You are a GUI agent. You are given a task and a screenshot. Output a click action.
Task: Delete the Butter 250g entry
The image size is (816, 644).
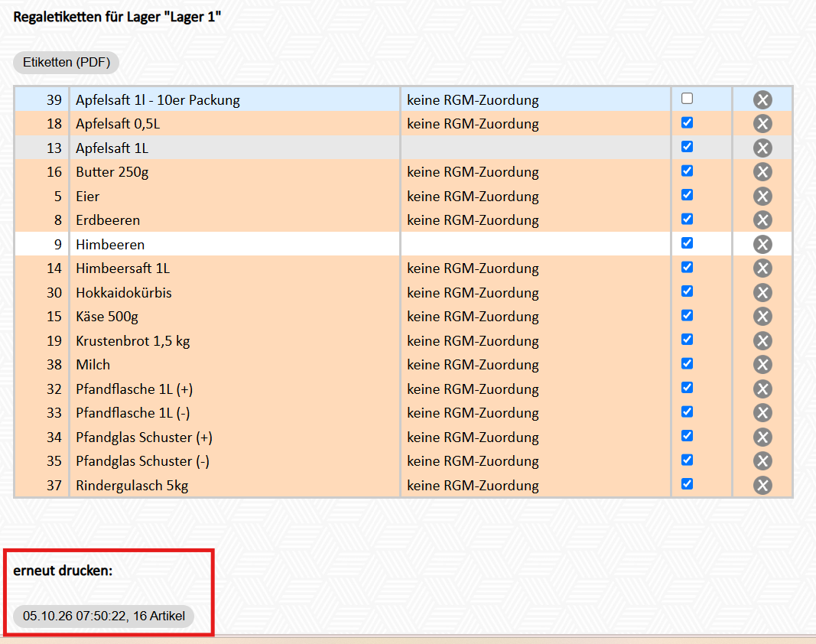click(x=762, y=172)
